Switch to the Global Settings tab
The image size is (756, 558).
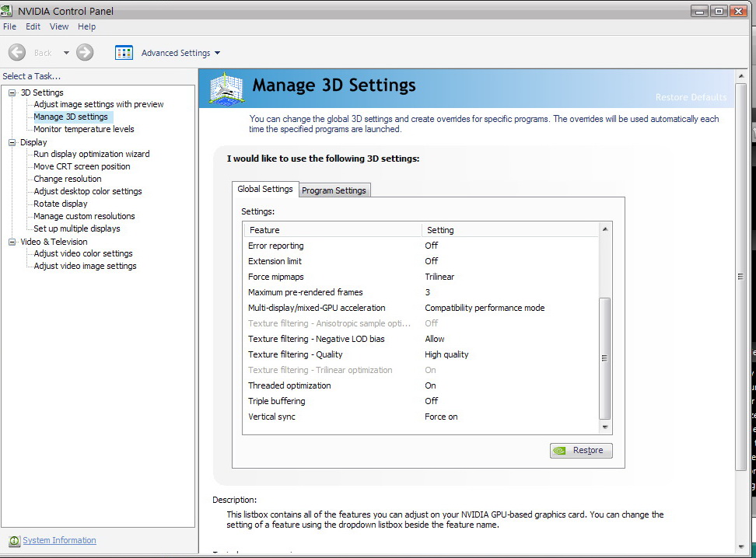[x=264, y=189]
